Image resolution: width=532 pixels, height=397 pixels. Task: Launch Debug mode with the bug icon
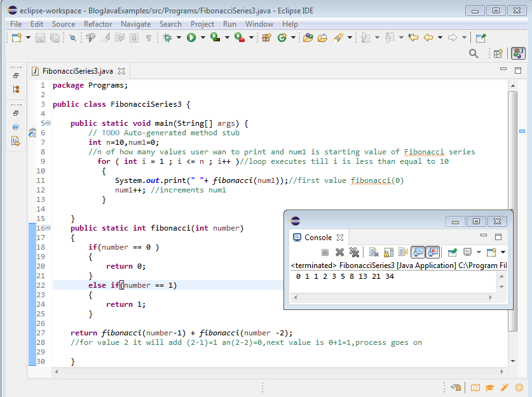(x=167, y=37)
